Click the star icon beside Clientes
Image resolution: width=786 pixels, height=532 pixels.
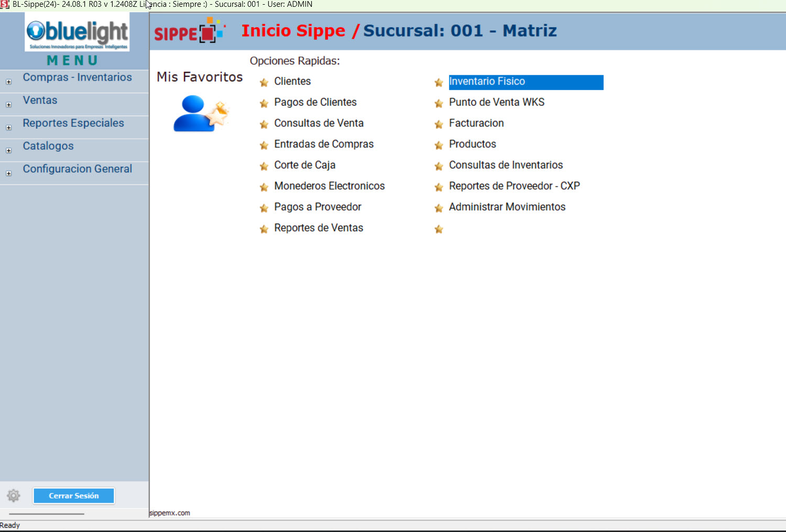(264, 82)
